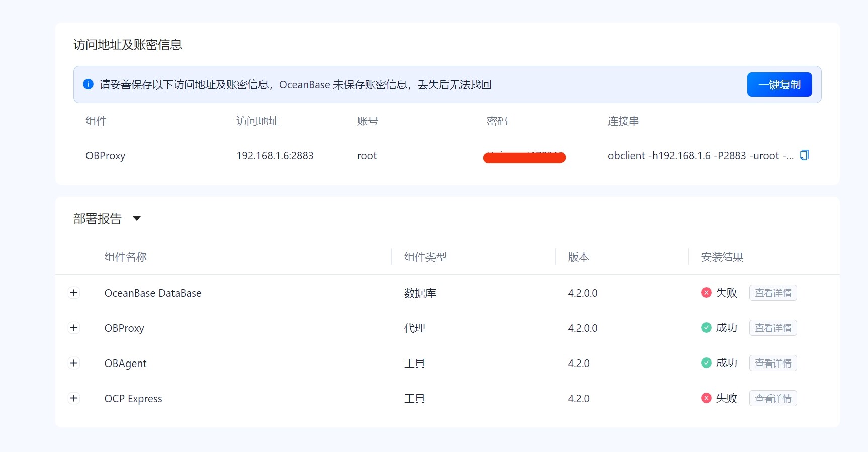View 查看详情 for OCP Express
Image resolution: width=868 pixels, height=452 pixels.
[773, 398]
